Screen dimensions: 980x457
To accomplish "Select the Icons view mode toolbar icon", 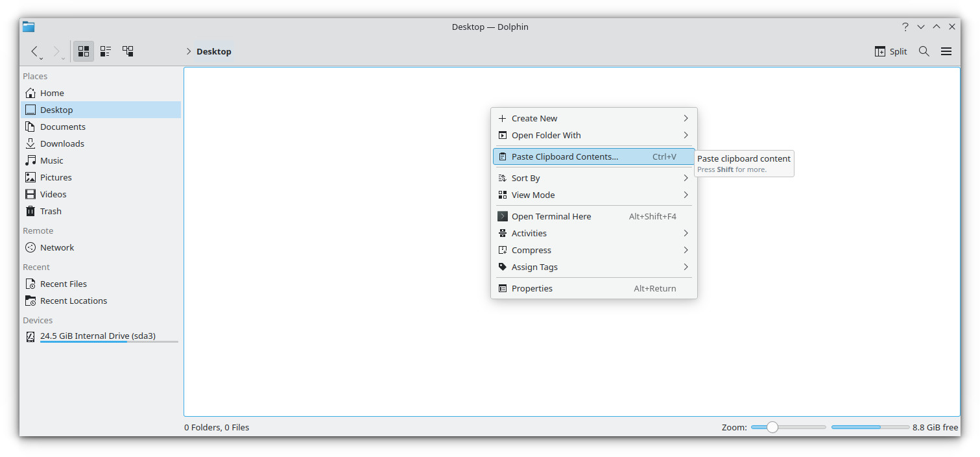I will coord(83,51).
